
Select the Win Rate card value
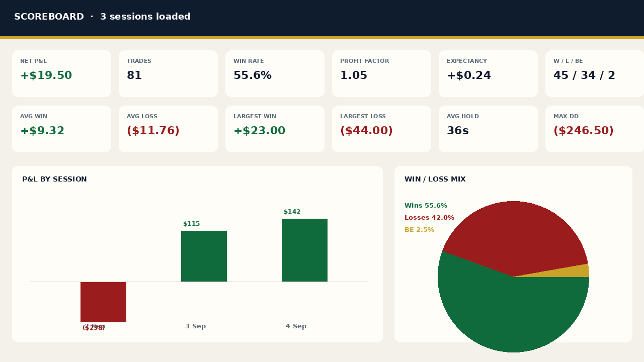pyautogui.click(x=253, y=76)
